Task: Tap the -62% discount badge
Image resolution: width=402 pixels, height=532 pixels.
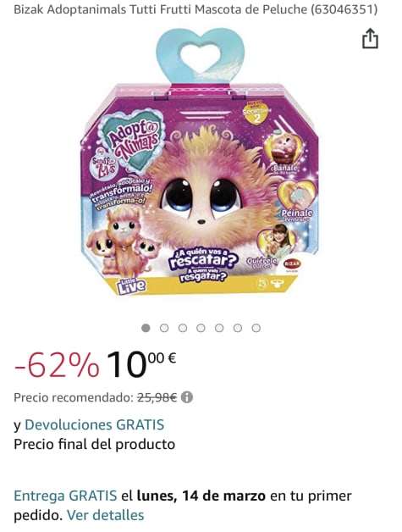Action: (57, 365)
